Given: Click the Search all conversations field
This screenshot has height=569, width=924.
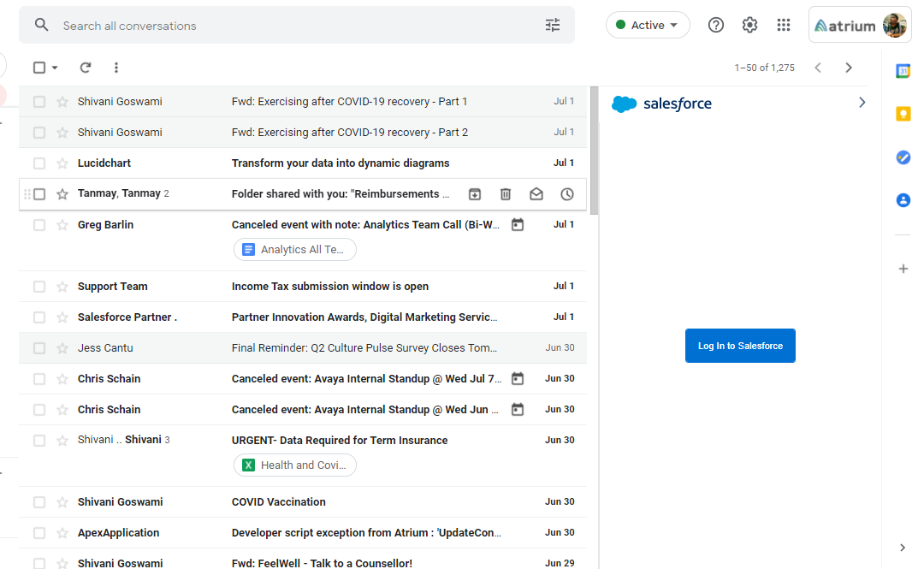Looking at the screenshot, I should coord(291,26).
